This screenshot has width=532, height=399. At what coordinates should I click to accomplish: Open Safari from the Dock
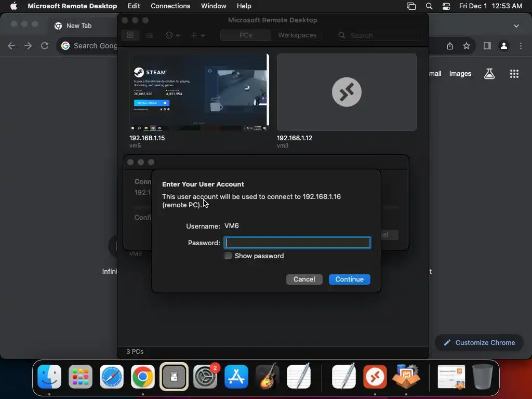coord(112,377)
